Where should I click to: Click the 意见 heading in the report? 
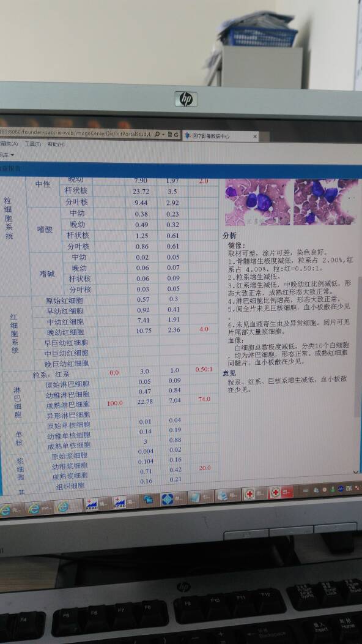click(x=229, y=373)
